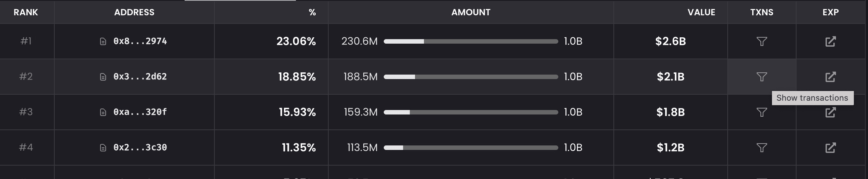The image size is (868, 179).
Task: Click the RANK column header
Action: [26, 12]
